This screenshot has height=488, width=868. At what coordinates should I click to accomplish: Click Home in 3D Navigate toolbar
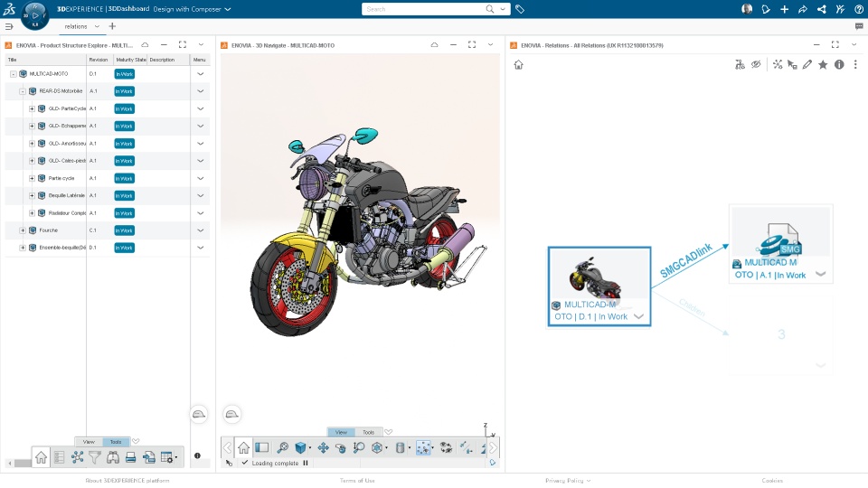point(243,447)
